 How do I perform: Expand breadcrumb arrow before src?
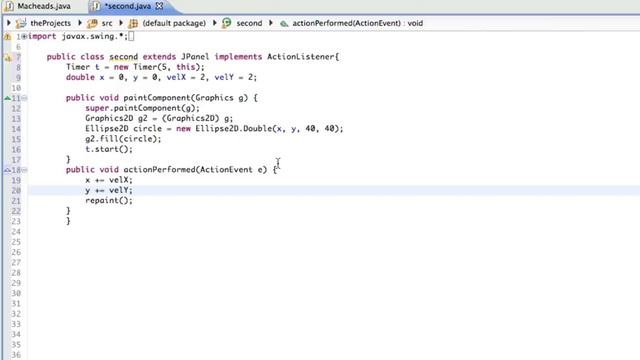[80, 23]
